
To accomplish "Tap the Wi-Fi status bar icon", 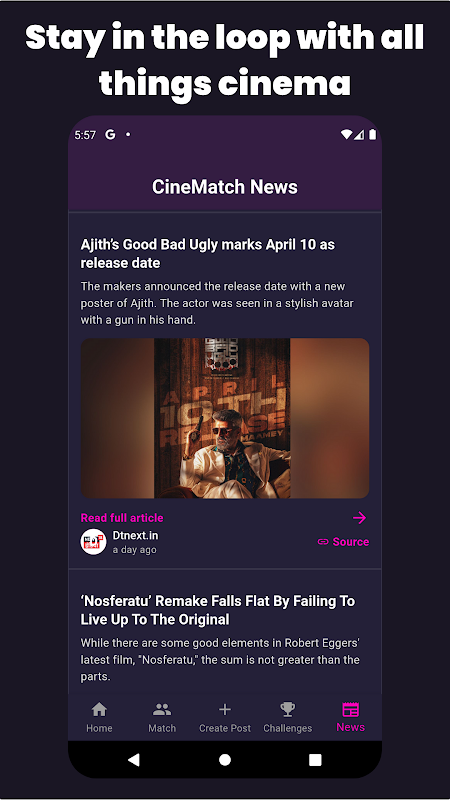I will tap(346, 135).
